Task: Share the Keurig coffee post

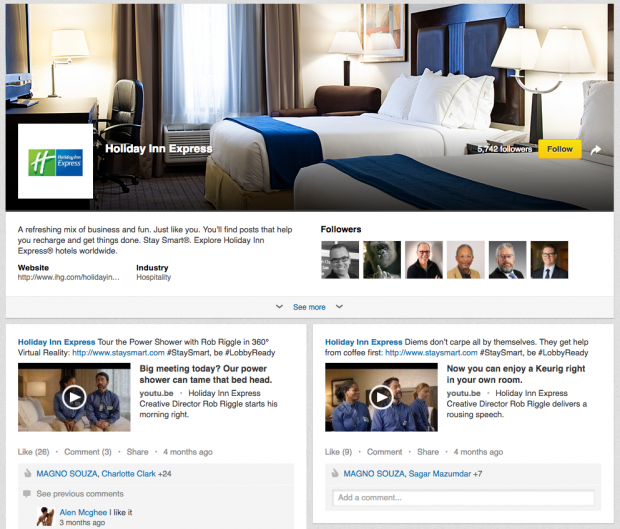Action: tap(428, 452)
